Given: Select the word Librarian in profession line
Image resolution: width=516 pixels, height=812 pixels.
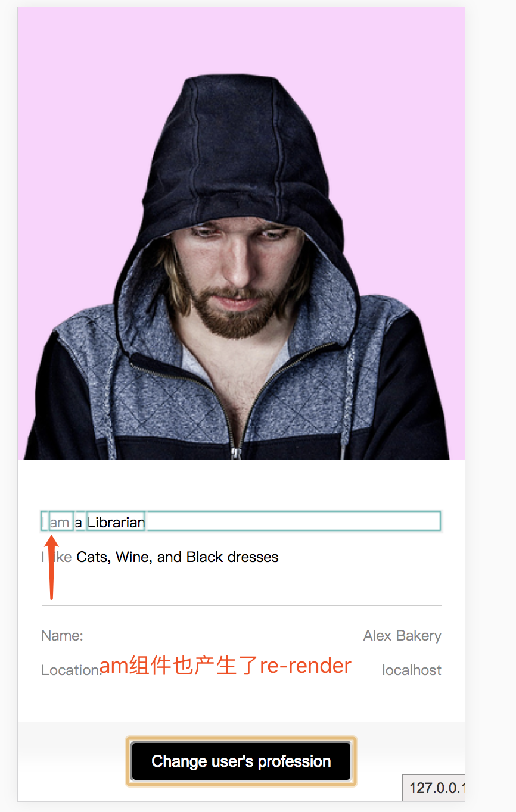Looking at the screenshot, I should [116, 522].
